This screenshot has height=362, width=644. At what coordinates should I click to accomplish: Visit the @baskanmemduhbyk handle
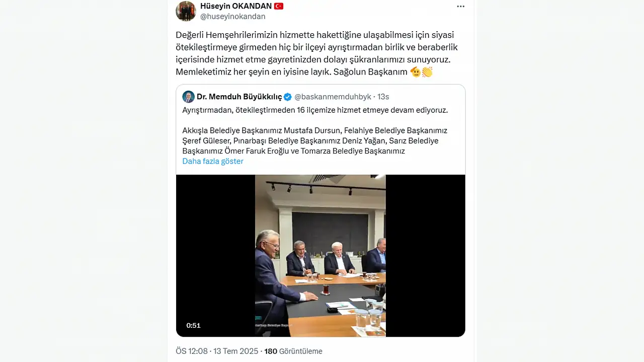333,97
